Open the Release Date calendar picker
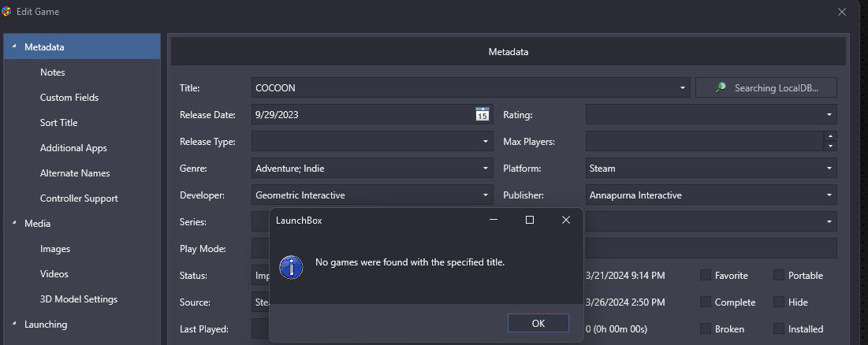Viewport: 868px width, 345px height. coord(482,114)
